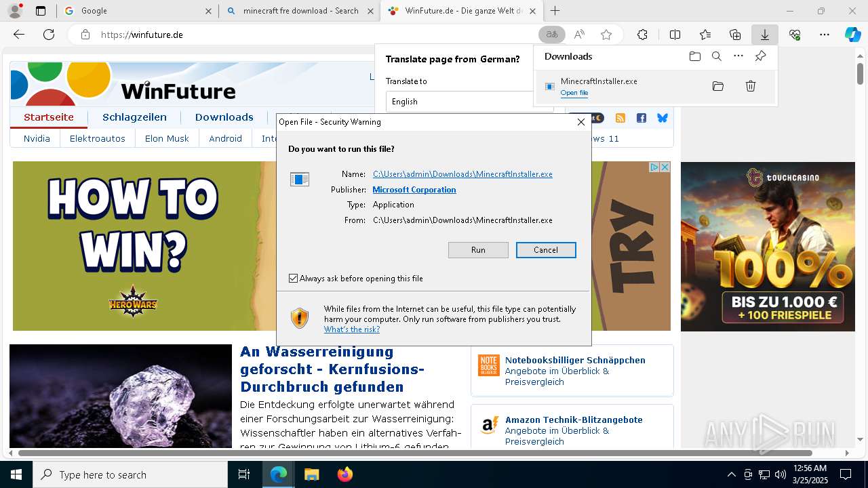
Task: Click the Read aloud icon
Action: (579, 35)
